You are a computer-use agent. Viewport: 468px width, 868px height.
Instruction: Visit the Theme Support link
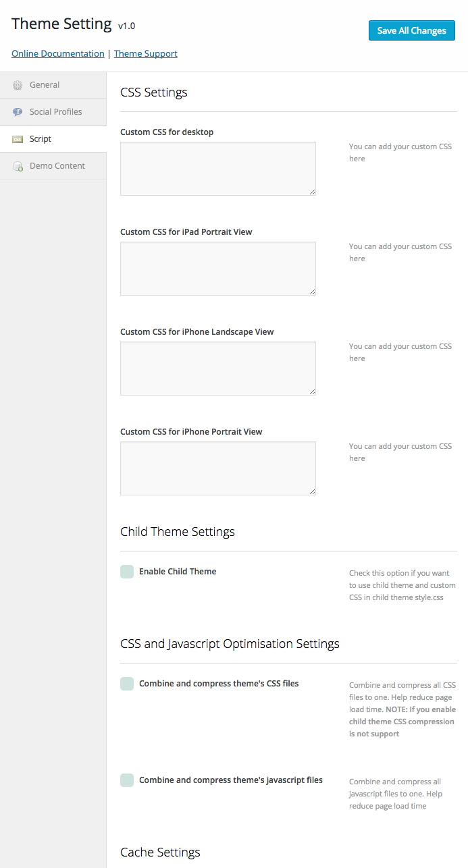(x=145, y=53)
